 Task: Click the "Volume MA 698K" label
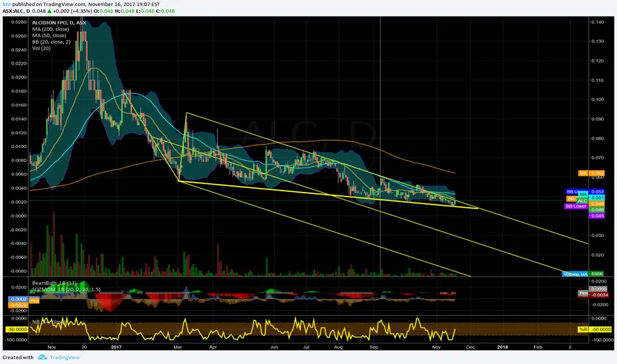pos(583,274)
